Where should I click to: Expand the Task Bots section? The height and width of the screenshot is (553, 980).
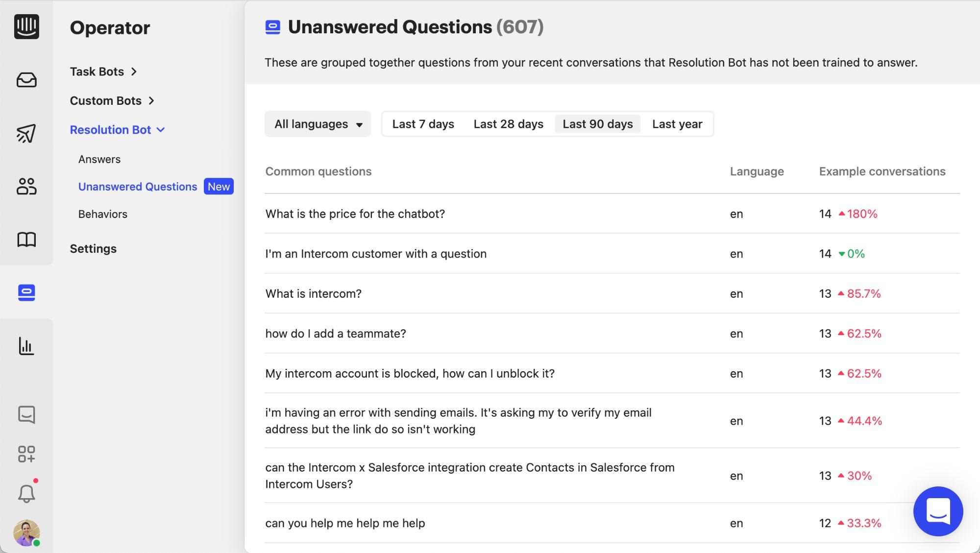(x=103, y=72)
